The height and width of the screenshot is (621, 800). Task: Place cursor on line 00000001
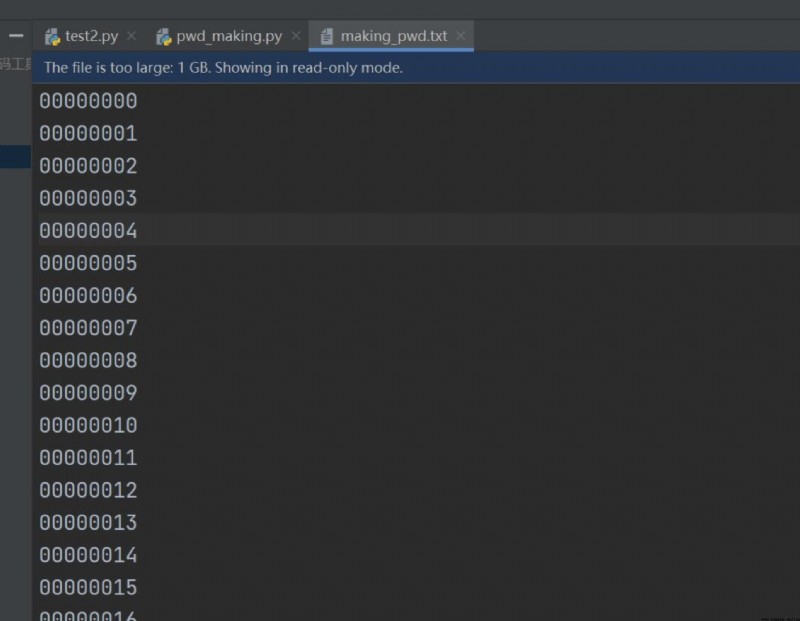point(88,134)
